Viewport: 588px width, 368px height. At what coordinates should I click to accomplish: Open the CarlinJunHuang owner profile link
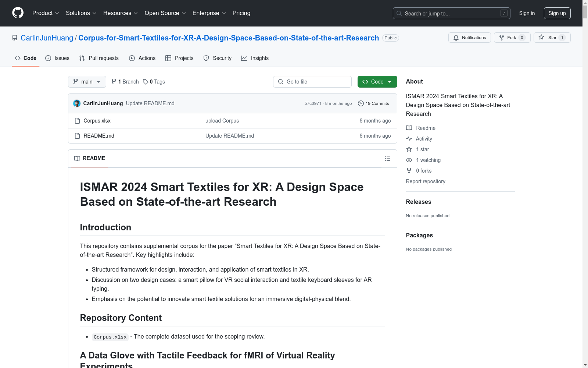coord(47,38)
